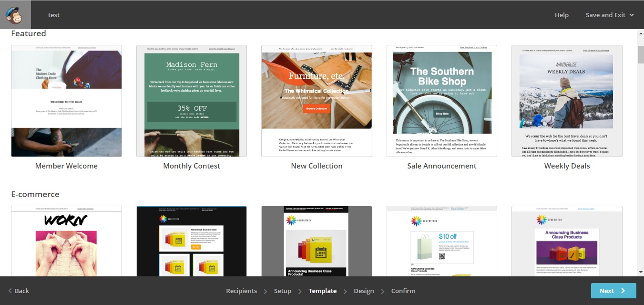Click the Back link
This screenshot has height=305, width=644.
click(19, 291)
